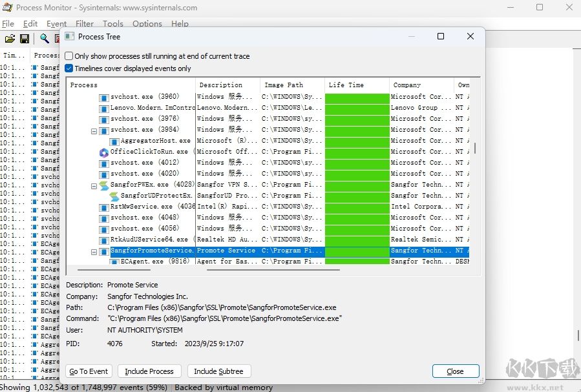Open the Tools menu

pyautogui.click(x=112, y=24)
